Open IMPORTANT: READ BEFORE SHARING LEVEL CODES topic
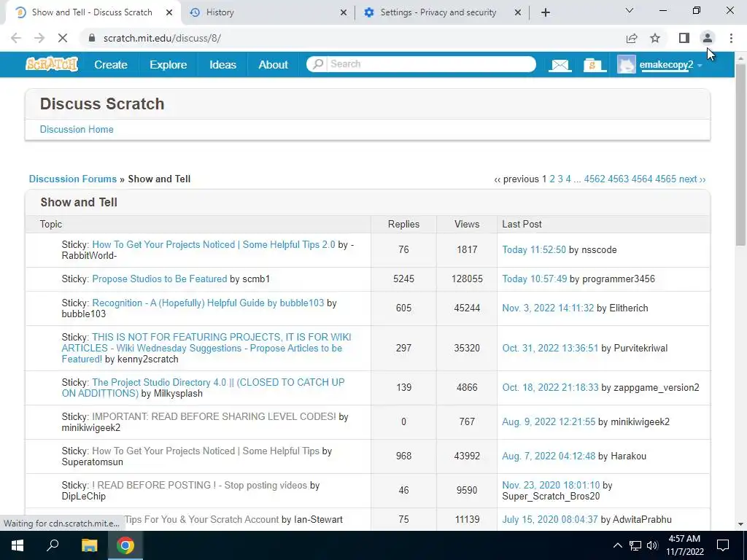The width and height of the screenshot is (747, 560). click(214, 416)
